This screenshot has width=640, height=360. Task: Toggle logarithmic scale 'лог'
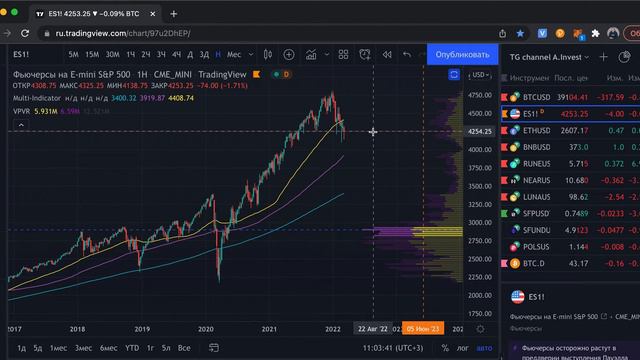point(462,348)
